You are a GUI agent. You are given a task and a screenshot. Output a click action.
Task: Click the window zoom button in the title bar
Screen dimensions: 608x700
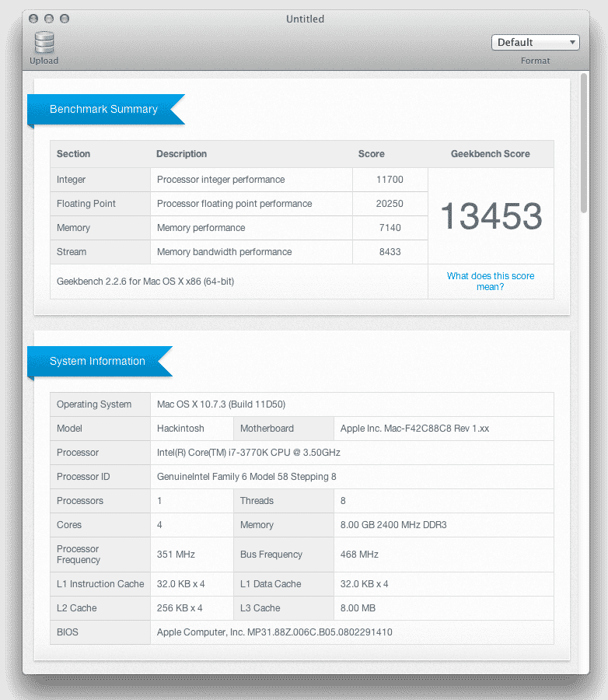(x=65, y=19)
